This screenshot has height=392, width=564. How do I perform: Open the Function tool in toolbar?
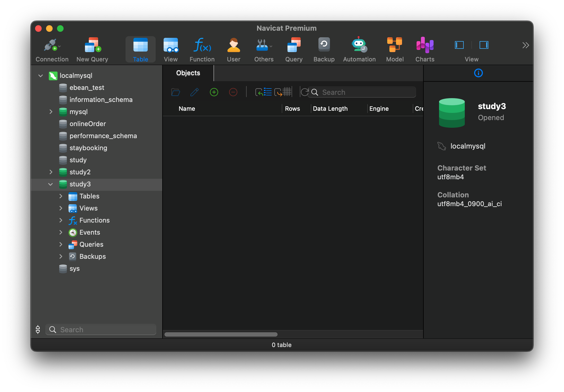click(x=202, y=49)
